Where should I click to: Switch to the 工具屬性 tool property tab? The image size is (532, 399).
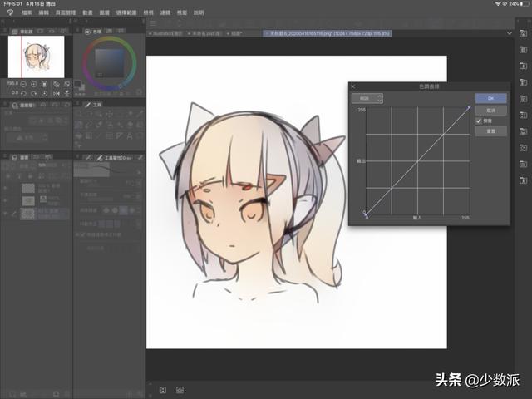pos(115,158)
